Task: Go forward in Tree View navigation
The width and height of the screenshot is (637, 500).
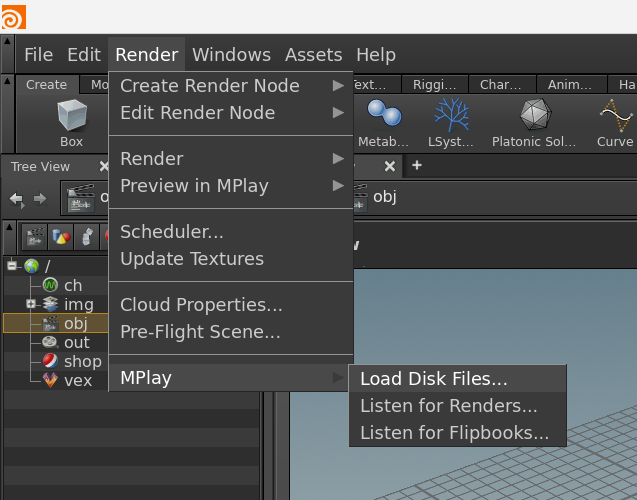Action: point(40,199)
